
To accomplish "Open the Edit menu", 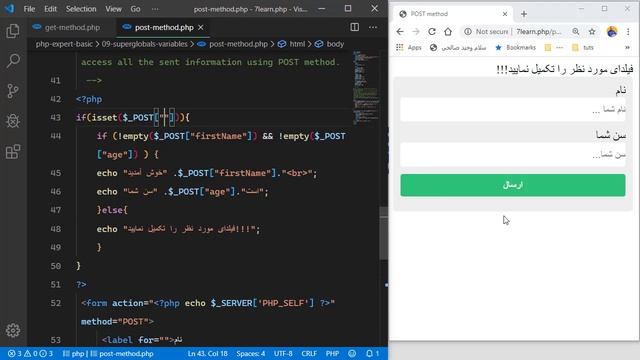I will (50, 9).
